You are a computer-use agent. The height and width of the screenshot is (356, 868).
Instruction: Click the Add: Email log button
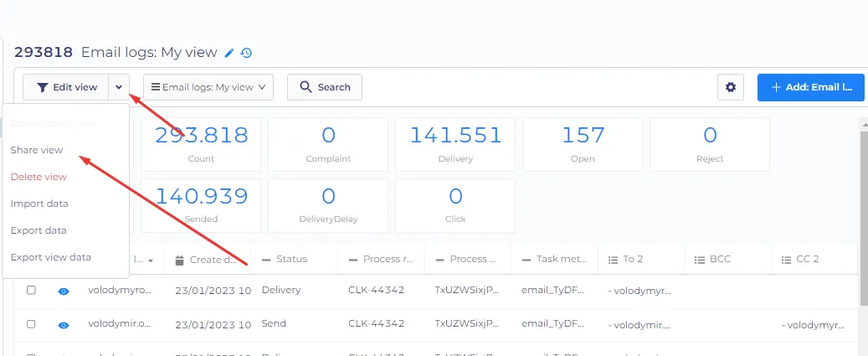click(810, 87)
